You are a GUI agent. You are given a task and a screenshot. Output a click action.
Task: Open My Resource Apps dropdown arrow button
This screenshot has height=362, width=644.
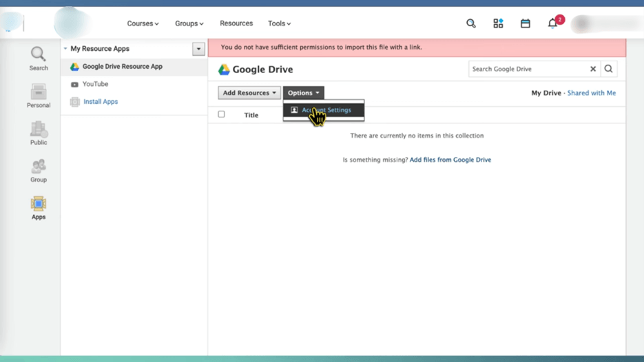click(198, 49)
